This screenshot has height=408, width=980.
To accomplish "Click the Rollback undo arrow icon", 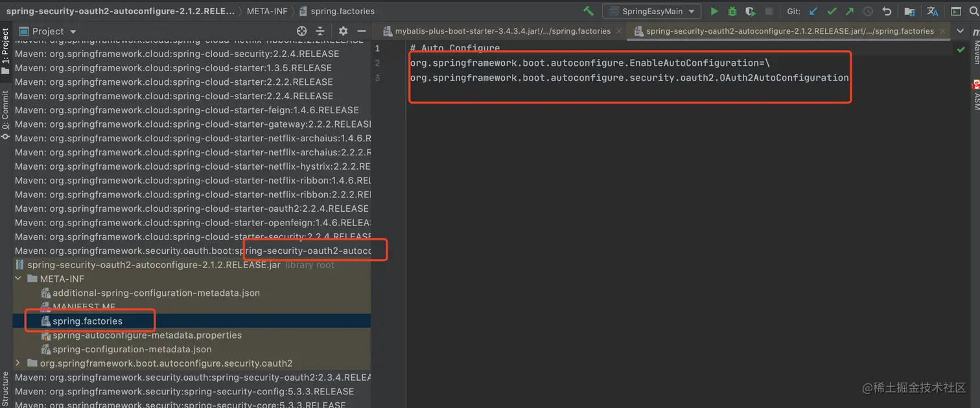I will [x=887, y=11].
